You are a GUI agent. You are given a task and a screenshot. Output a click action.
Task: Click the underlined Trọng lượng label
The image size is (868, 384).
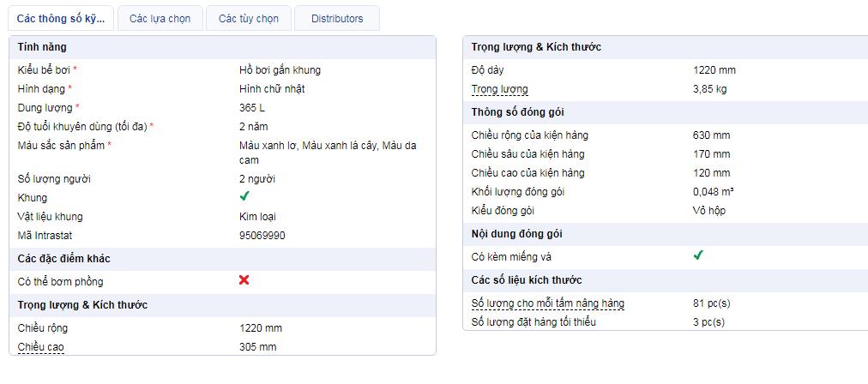(499, 89)
